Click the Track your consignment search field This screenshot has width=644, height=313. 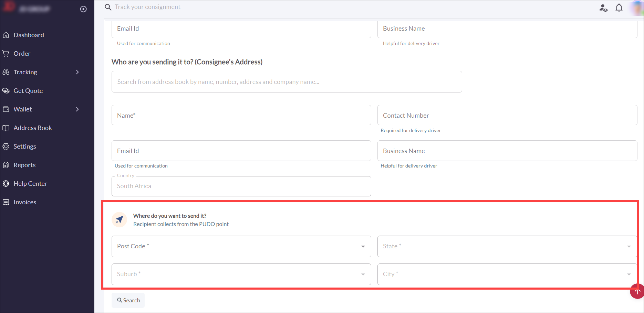point(147,7)
